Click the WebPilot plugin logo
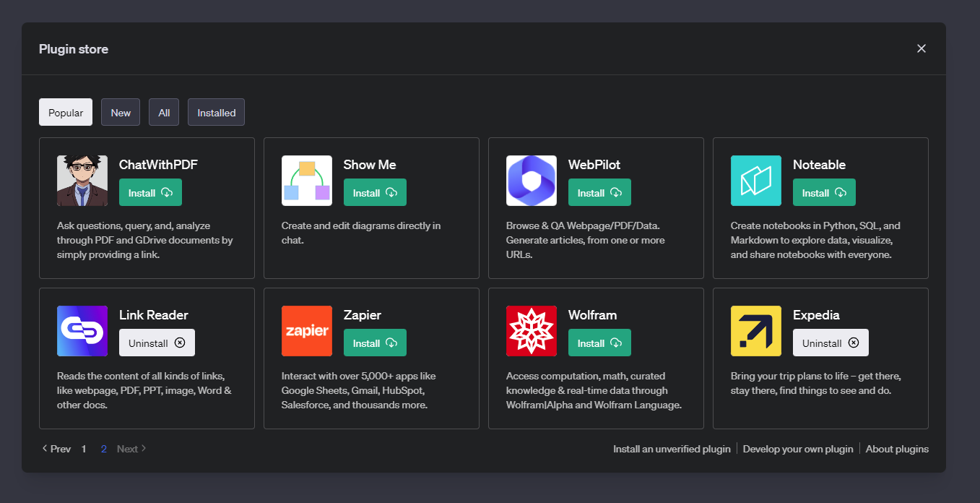The height and width of the screenshot is (503, 980). (x=532, y=181)
